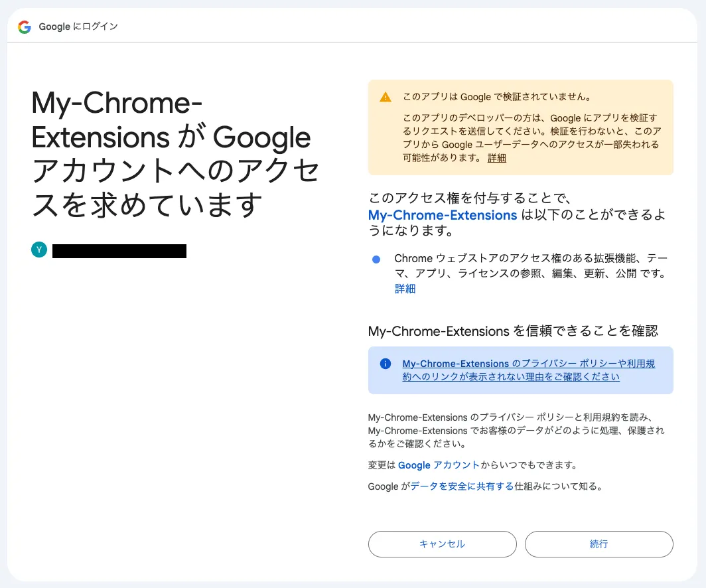Click the プライバシー ポリシーと利用規約を読み paragraph
The image size is (706, 588).
tap(516, 431)
